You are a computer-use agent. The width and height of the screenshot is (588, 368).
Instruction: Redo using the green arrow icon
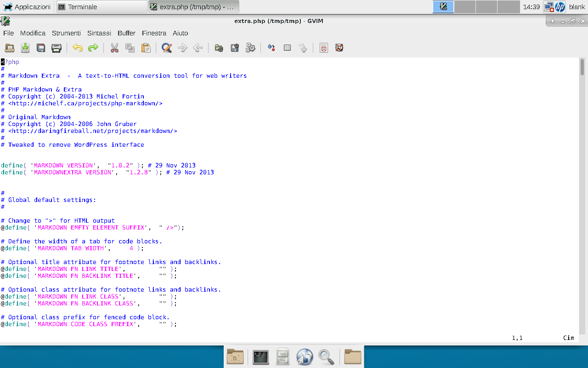pyautogui.click(x=93, y=48)
